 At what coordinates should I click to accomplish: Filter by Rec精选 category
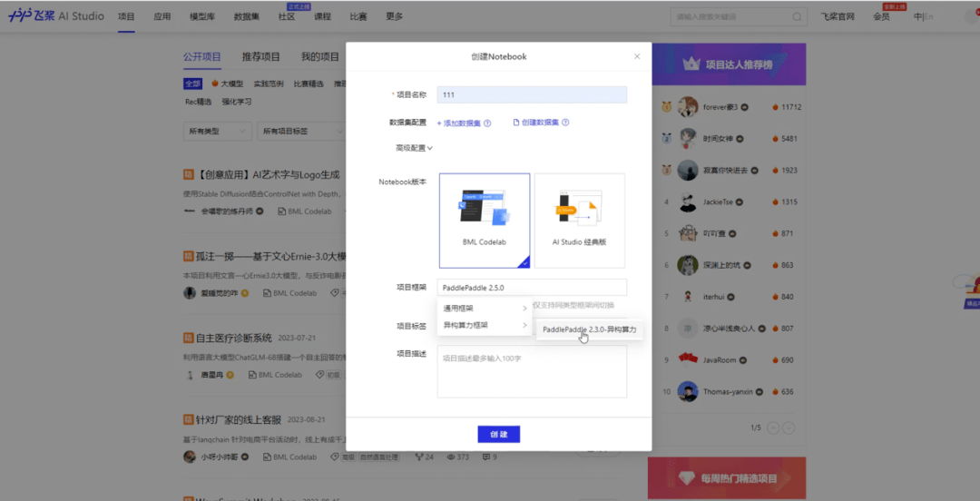pyautogui.click(x=198, y=102)
